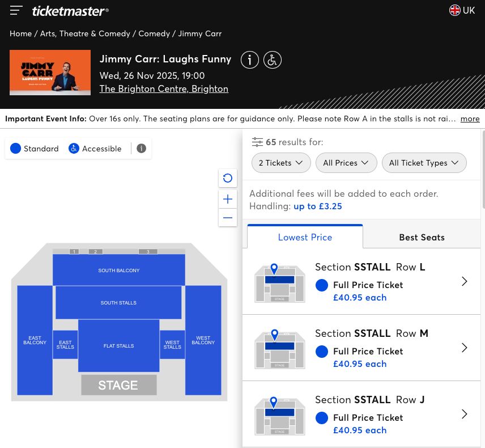This screenshot has height=448, width=485.
Task: Select the SOUTH BALCONY section on the map
Action: (x=118, y=270)
